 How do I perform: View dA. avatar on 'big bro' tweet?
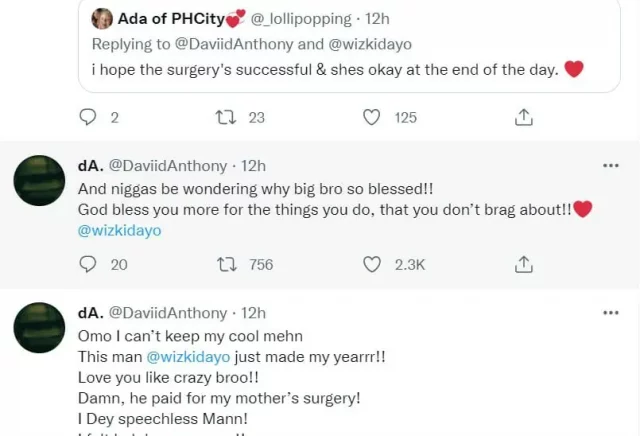(x=40, y=180)
